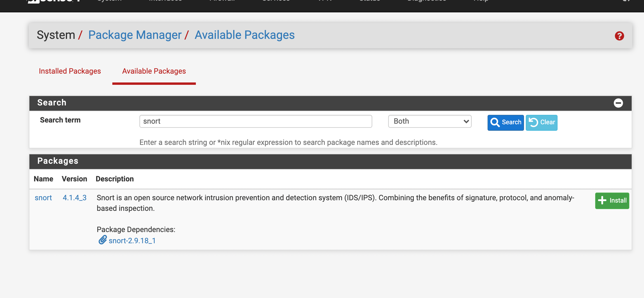Open the snort package name link
This screenshot has width=644, height=298.
(43, 198)
